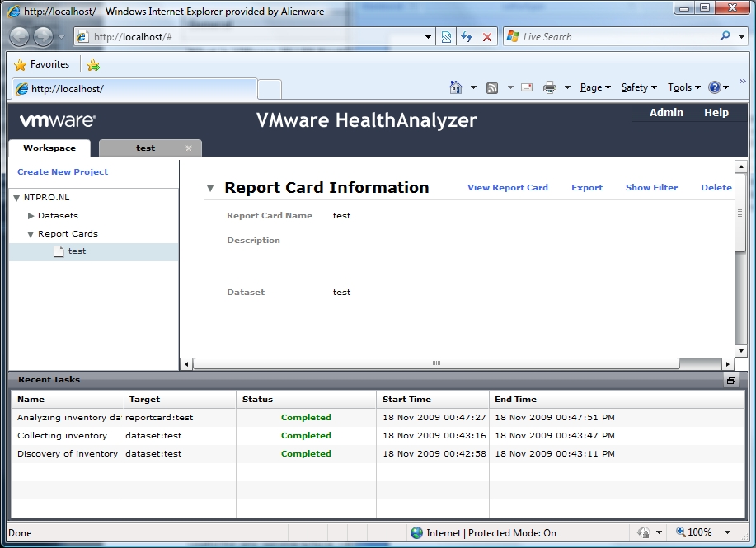Toggle the Compatibility View icon
The height and width of the screenshot is (548, 756).
pyautogui.click(x=447, y=37)
